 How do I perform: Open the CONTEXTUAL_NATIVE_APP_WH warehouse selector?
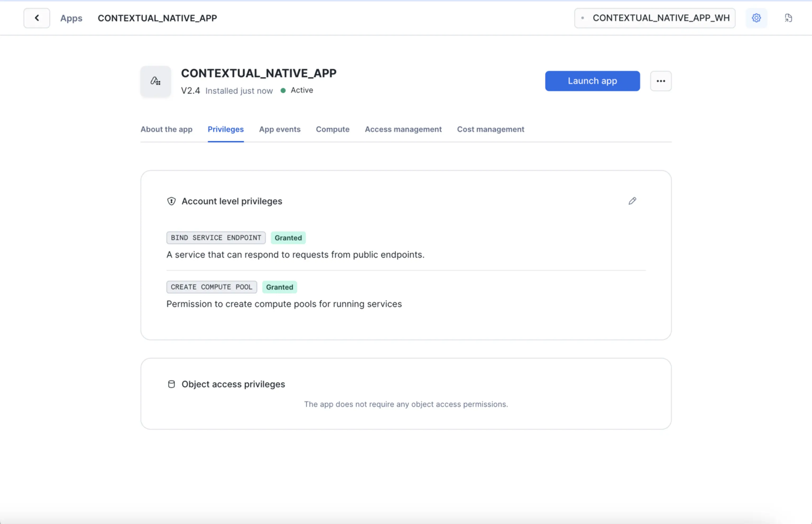tap(654, 18)
